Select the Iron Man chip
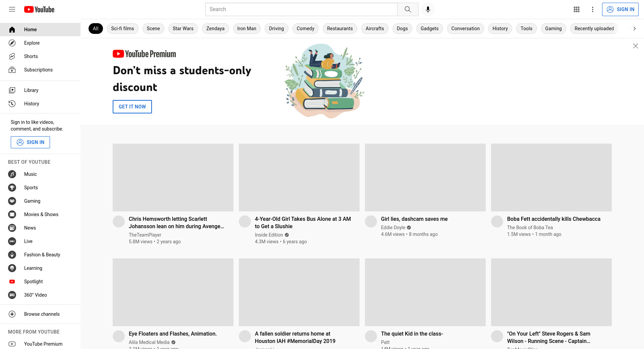This screenshot has width=644, height=349. click(247, 29)
